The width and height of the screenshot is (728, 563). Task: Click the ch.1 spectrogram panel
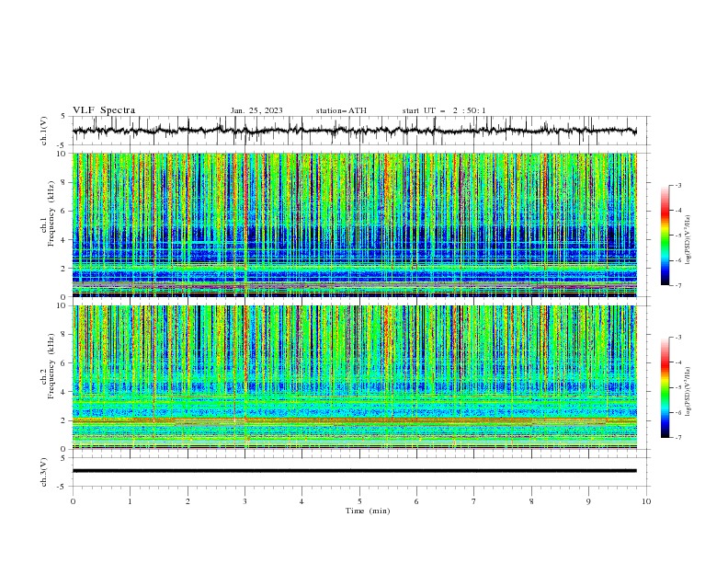[354, 224]
